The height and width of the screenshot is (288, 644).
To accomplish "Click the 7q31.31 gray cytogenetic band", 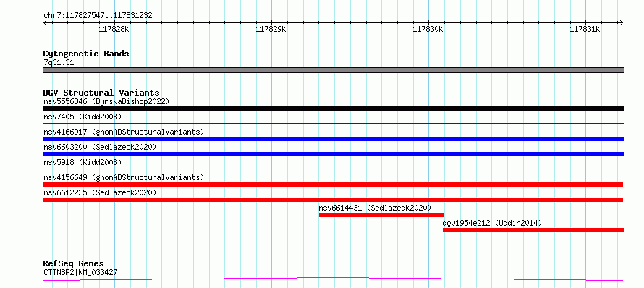I will click(333, 70).
